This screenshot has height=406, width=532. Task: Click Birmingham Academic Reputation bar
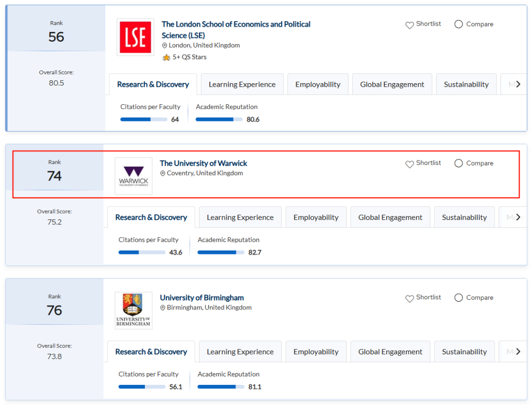221,387
